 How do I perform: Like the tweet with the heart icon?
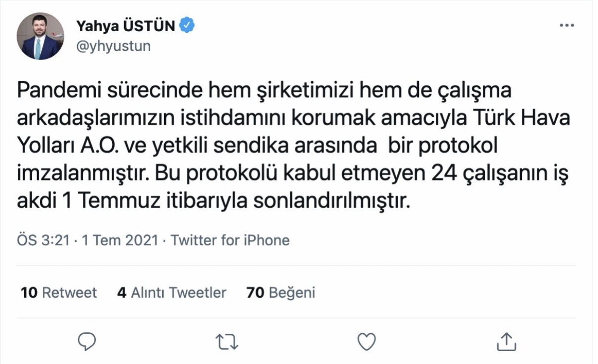(368, 341)
